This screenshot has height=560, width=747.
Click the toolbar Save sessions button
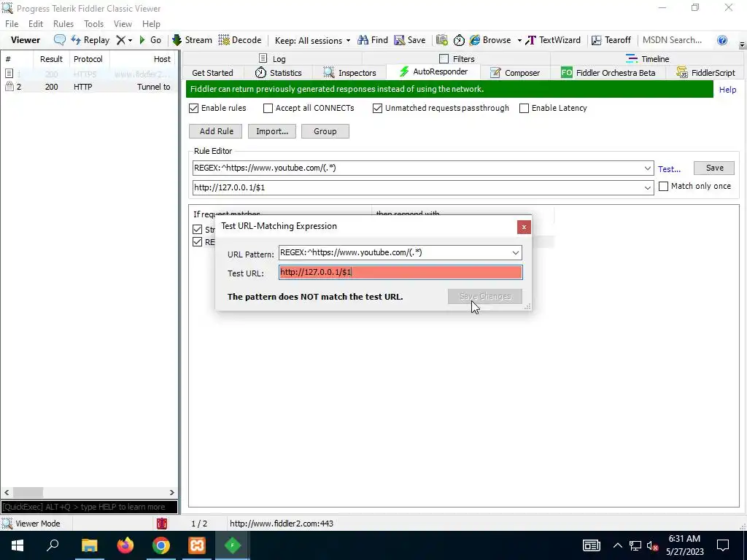pyautogui.click(x=410, y=40)
